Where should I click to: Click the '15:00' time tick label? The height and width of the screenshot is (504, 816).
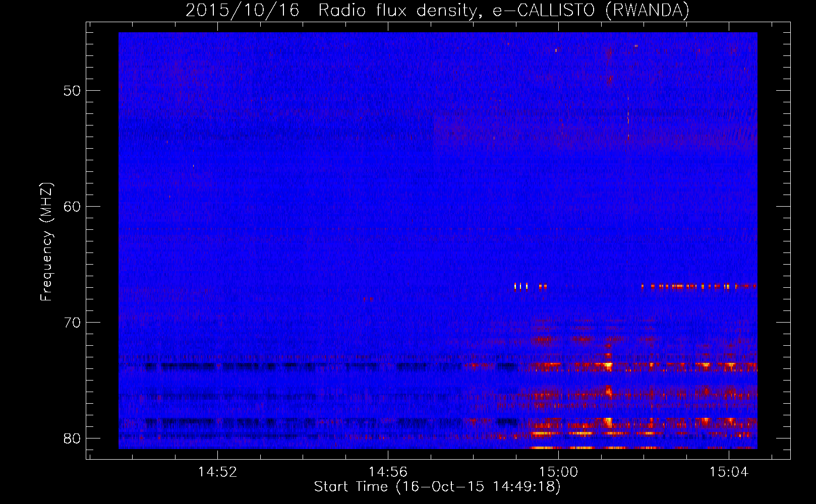(558, 472)
